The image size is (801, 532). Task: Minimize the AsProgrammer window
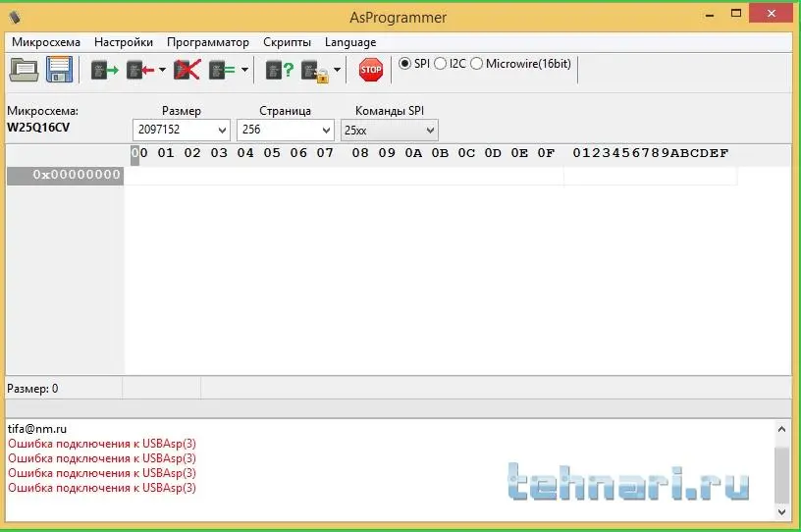pos(710,15)
